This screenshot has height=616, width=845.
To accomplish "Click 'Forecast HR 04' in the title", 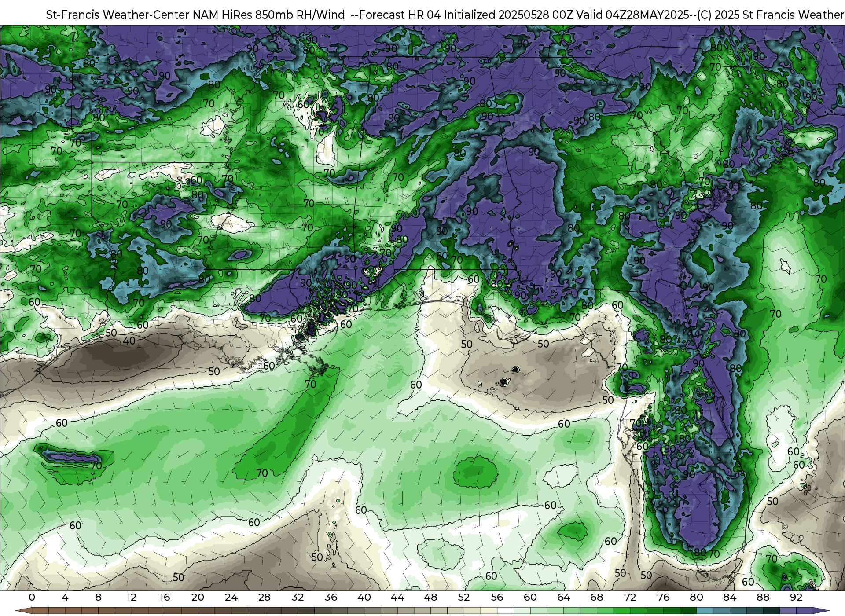I will 400,15.
